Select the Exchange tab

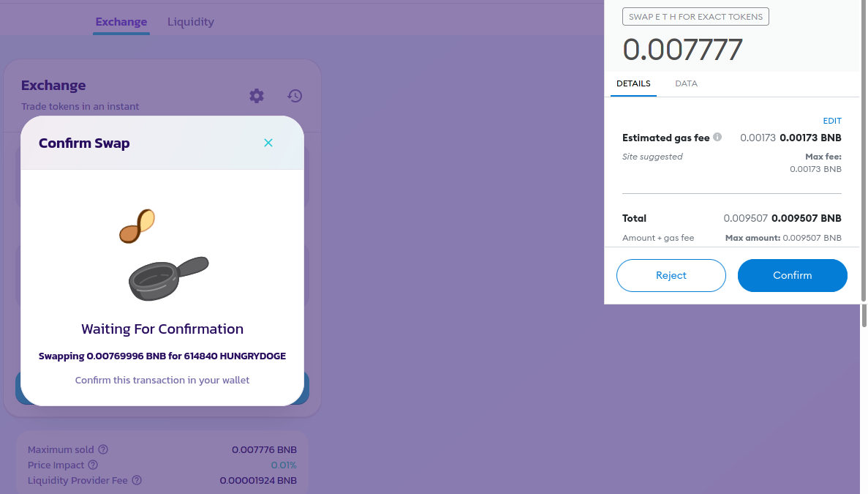click(121, 22)
